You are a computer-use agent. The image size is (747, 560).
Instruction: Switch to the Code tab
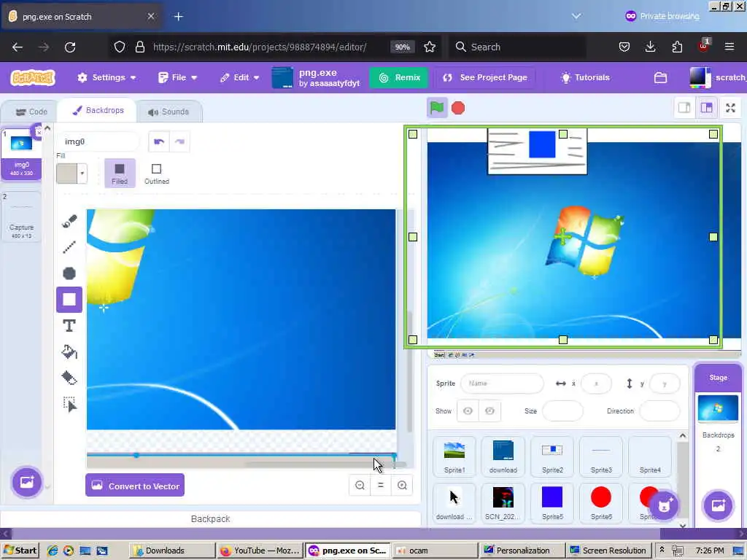31,112
